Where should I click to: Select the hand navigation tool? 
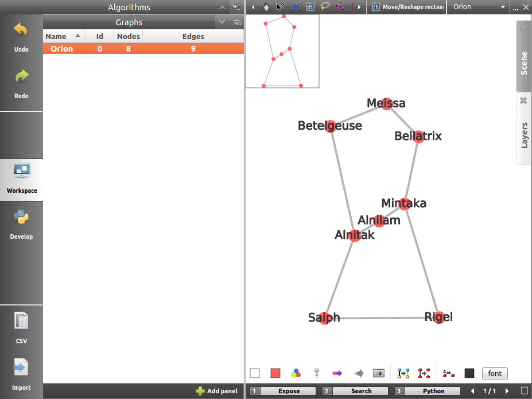pos(266,7)
